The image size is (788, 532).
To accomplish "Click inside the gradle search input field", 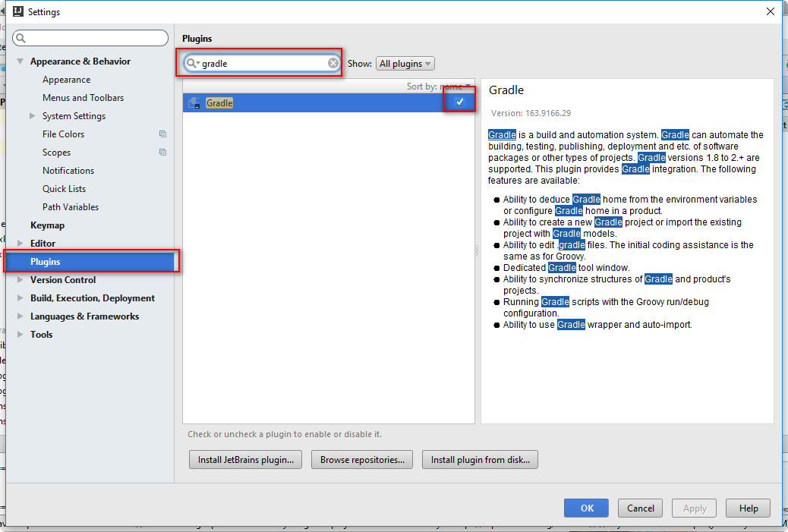I will tap(258, 63).
